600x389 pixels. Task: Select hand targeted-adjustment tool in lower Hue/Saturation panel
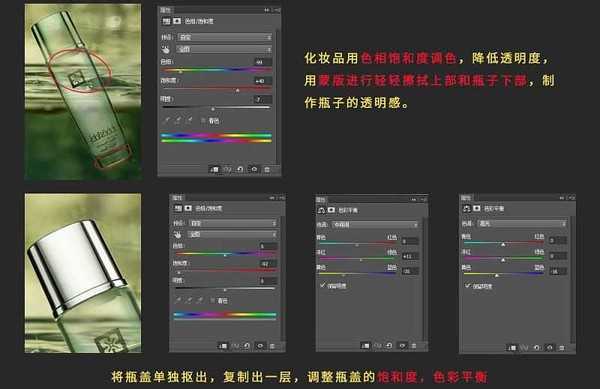(x=177, y=234)
